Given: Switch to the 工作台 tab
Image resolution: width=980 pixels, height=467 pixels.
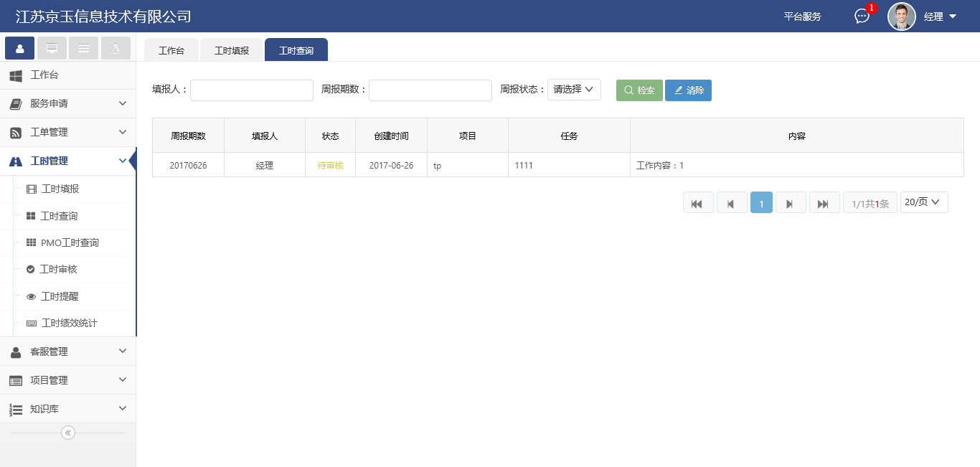Looking at the screenshot, I should (171, 49).
